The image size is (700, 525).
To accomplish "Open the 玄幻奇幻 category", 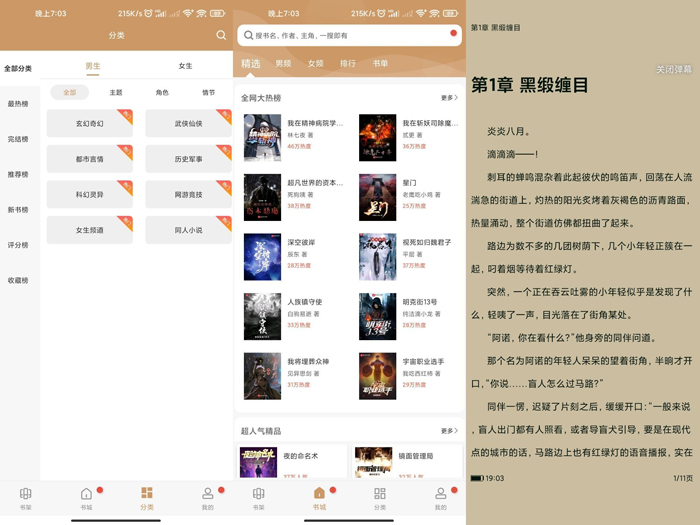I will point(90,123).
